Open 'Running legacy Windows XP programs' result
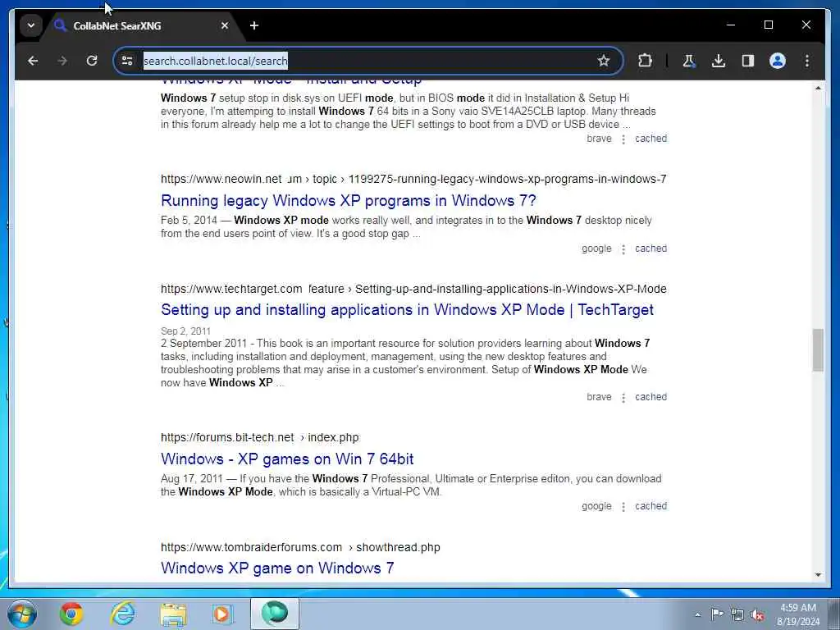This screenshot has height=630, width=840. pyautogui.click(x=348, y=200)
